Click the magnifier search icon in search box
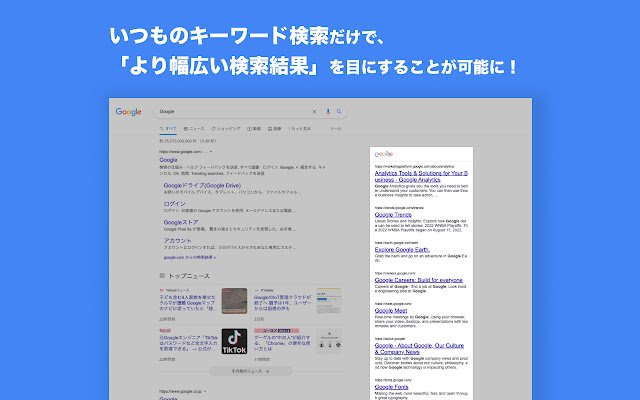640x400 pixels. point(339,111)
